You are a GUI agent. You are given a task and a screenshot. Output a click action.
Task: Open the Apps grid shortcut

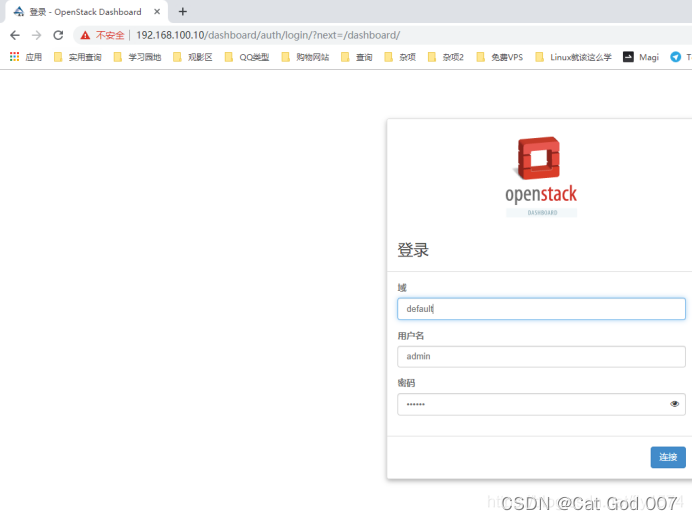[x=26, y=57]
